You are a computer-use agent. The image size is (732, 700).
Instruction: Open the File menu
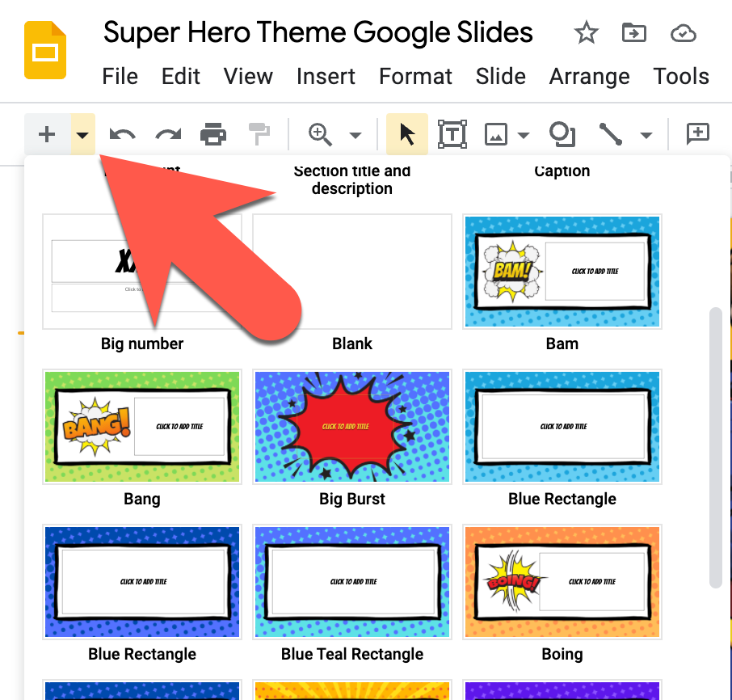click(x=120, y=76)
